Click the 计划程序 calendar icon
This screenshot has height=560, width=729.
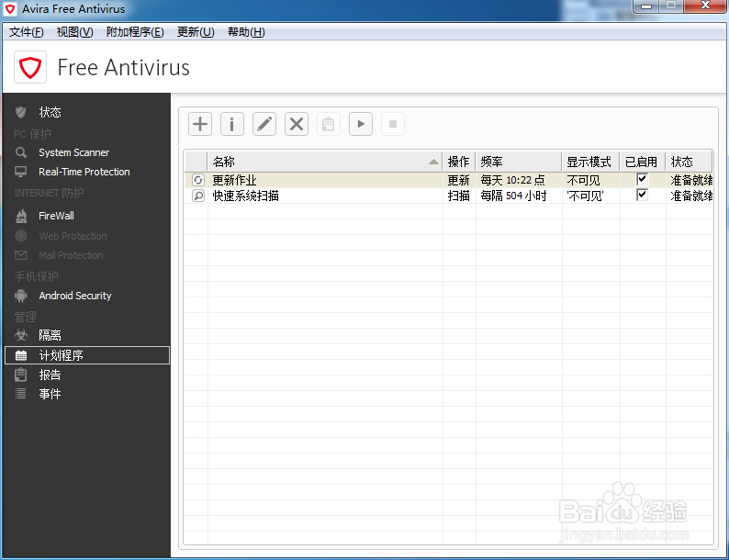pyautogui.click(x=21, y=355)
